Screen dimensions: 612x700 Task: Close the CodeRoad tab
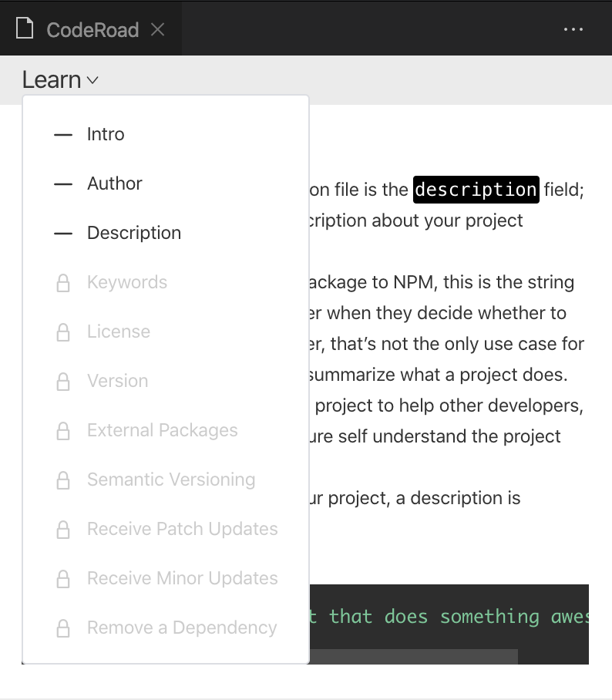[157, 29]
